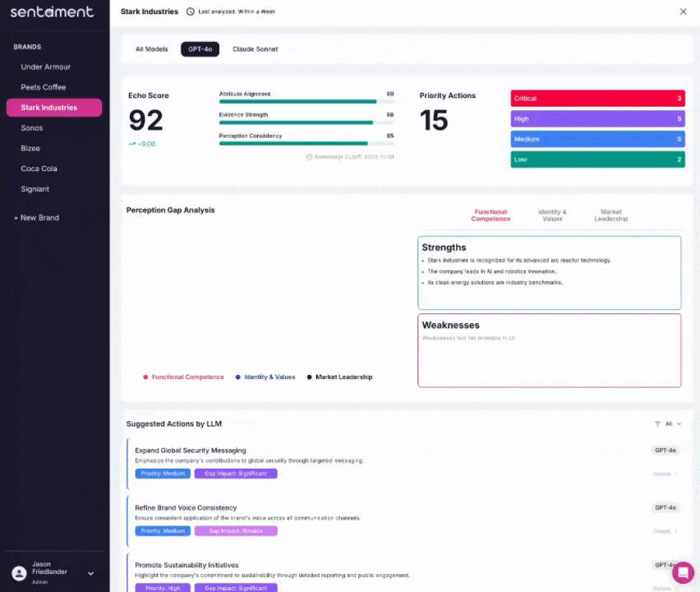Image resolution: width=700 pixels, height=592 pixels.
Task: Open the Functional Competence tab
Action: [490, 215]
